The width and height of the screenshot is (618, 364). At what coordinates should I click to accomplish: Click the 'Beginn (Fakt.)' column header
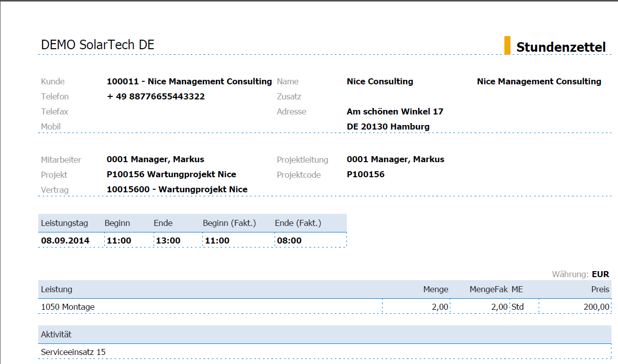229,223
